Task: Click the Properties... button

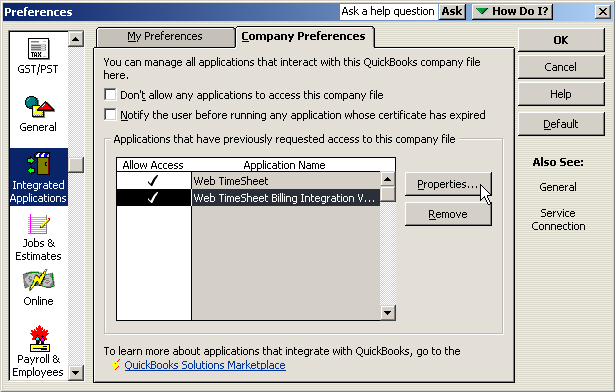Action: [448, 184]
